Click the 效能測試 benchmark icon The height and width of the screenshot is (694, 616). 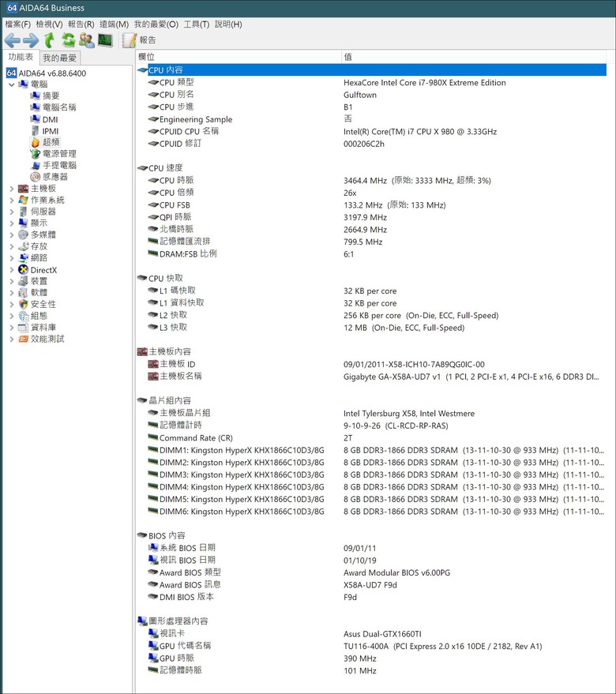23,339
